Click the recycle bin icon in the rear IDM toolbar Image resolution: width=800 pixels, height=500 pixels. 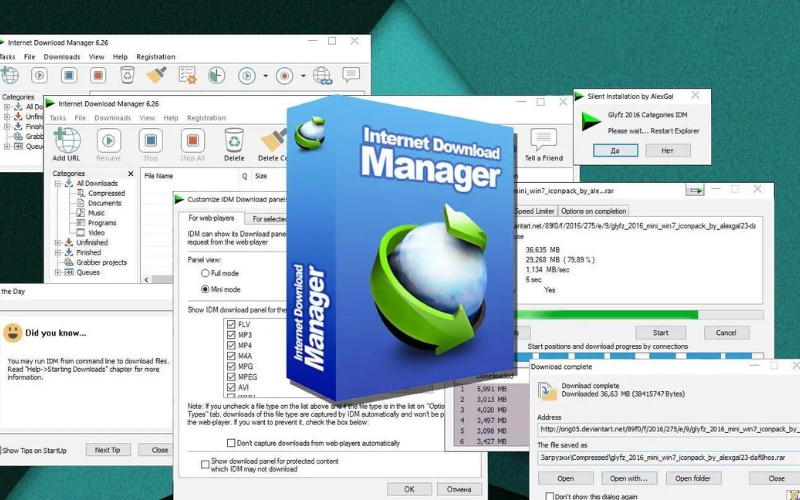[127, 75]
